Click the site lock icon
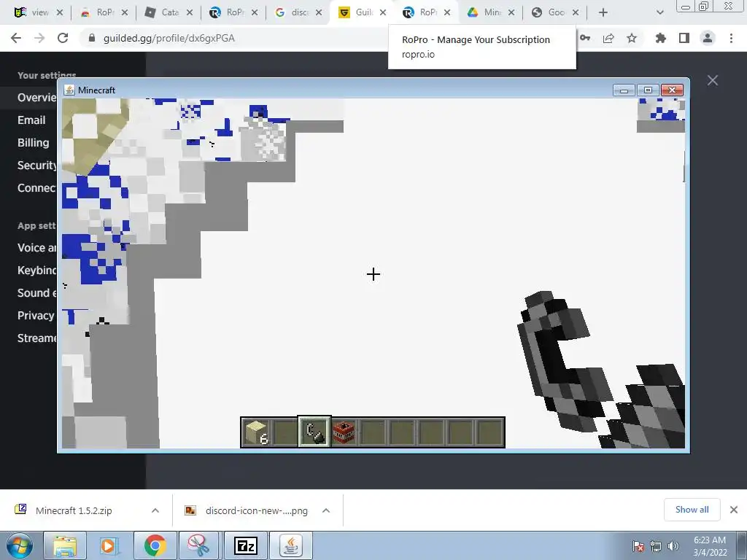Screen dimensions: 747x560 tap(92, 38)
